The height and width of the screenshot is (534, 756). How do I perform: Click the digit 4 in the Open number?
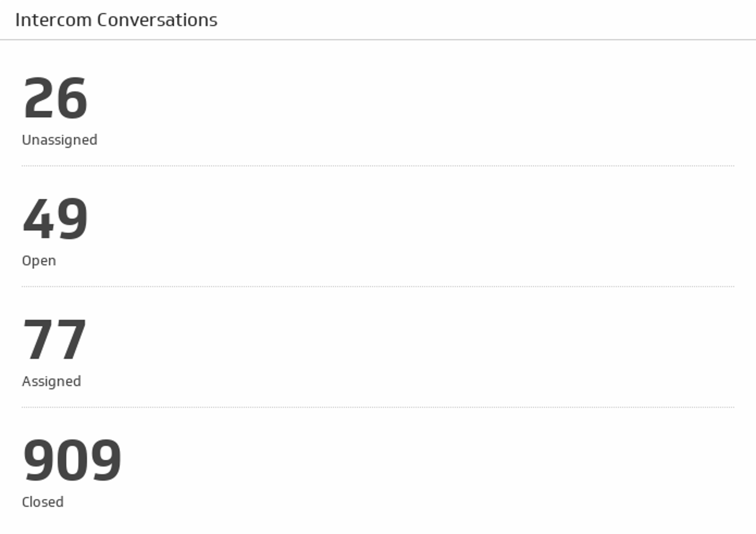pos(39,219)
